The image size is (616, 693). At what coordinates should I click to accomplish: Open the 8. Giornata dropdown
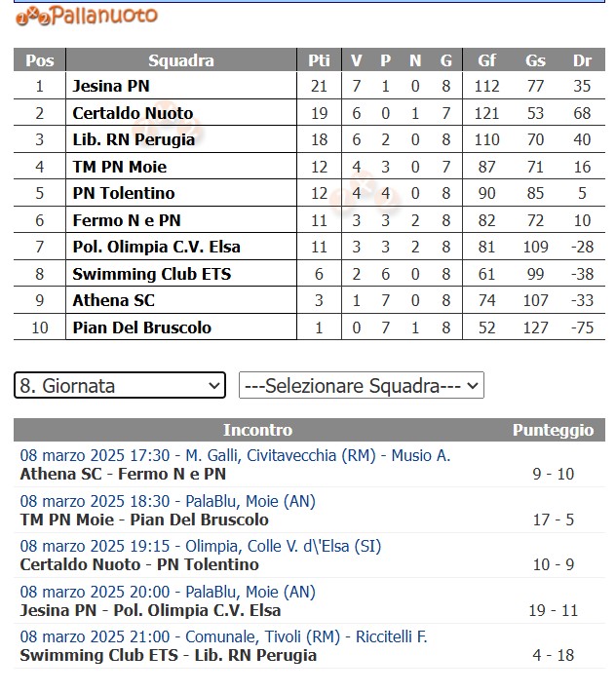point(120,386)
